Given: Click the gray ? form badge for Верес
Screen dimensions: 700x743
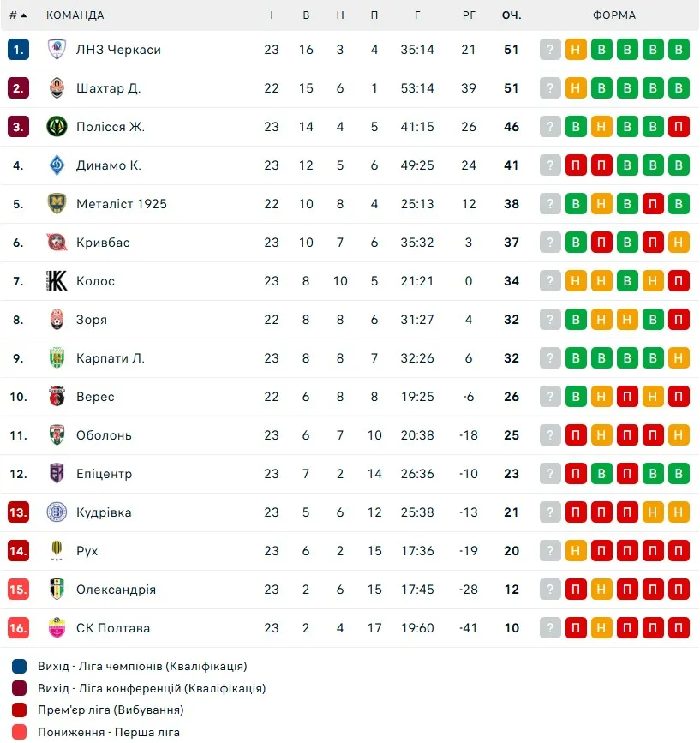Looking at the screenshot, I should [550, 397].
